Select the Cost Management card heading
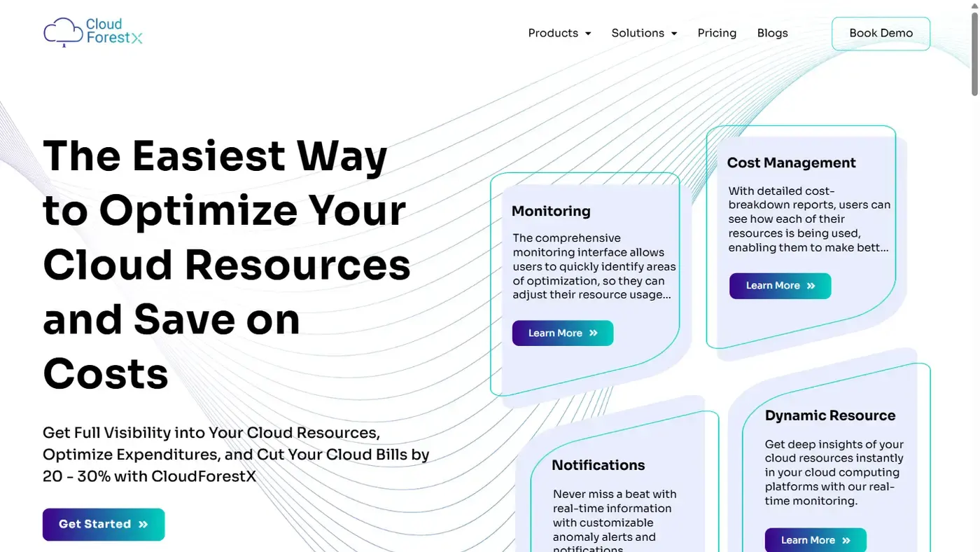Image resolution: width=980 pixels, height=552 pixels. (x=791, y=163)
